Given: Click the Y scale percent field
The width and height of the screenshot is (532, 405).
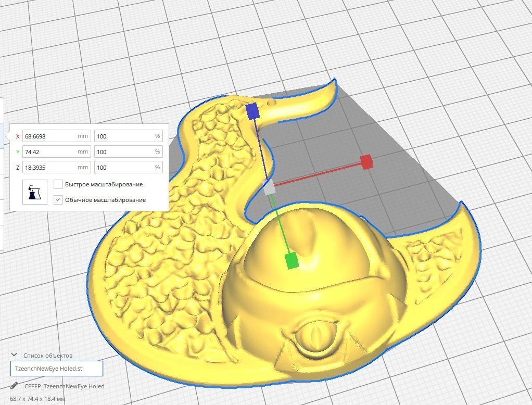Looking at the screenshot, I should [128, 151].
